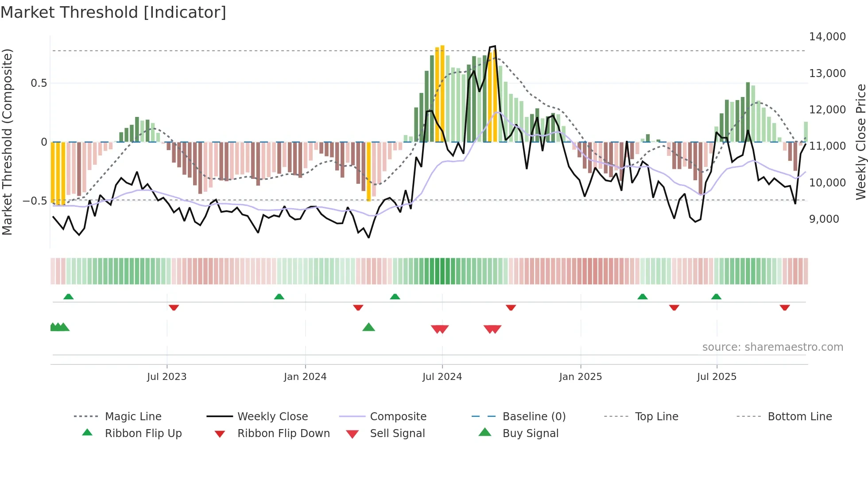Click the Jan 2025 axis label
The height and width of the screenshot is (488, 868).
point(580,377)
